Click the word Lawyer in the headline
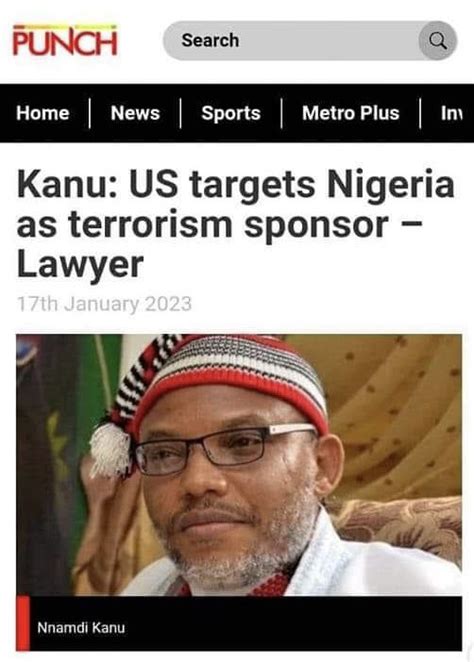The height and width of the screenshot is (662, 474). 80,266
